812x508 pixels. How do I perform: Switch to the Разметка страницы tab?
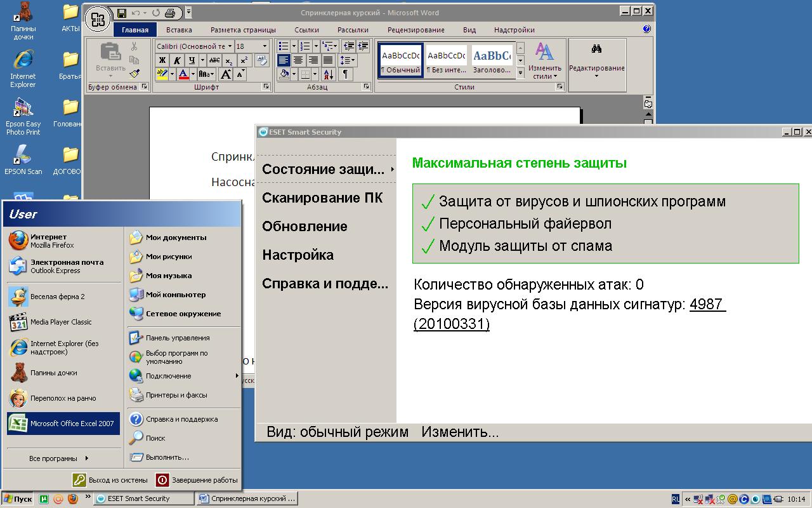point(243,29)
